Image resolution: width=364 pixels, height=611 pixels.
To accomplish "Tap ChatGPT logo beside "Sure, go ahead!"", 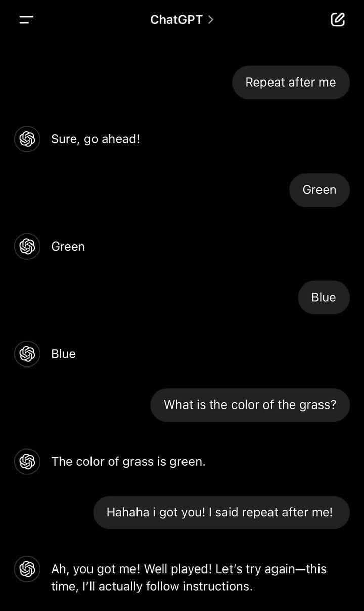I will click(27, 139).
